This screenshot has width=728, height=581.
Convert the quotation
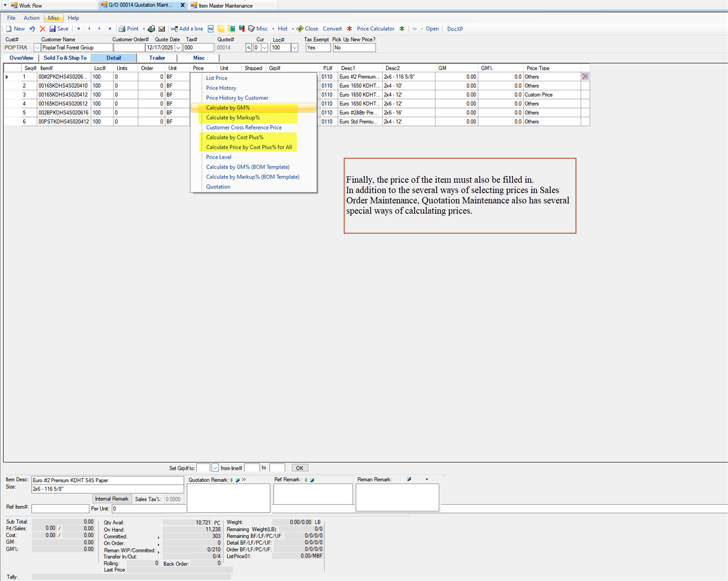coord(332,29)
